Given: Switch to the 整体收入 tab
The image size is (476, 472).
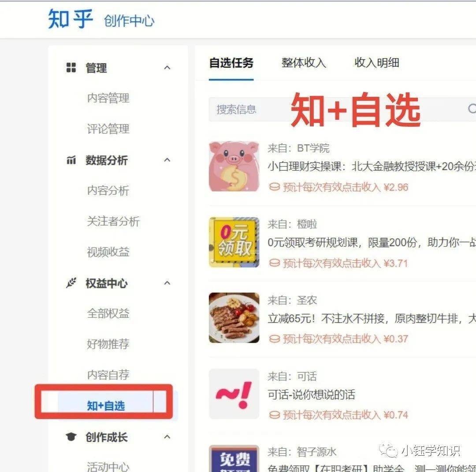Looking at the screenshot, I should 304,63.
